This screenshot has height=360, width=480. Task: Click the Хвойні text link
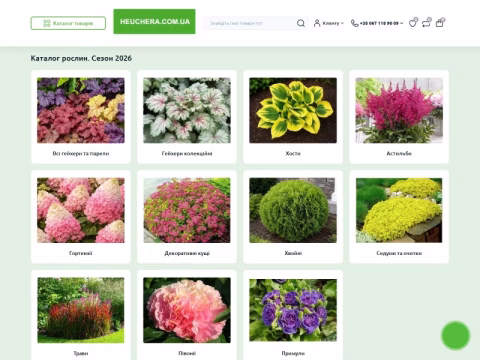[293, 253]
